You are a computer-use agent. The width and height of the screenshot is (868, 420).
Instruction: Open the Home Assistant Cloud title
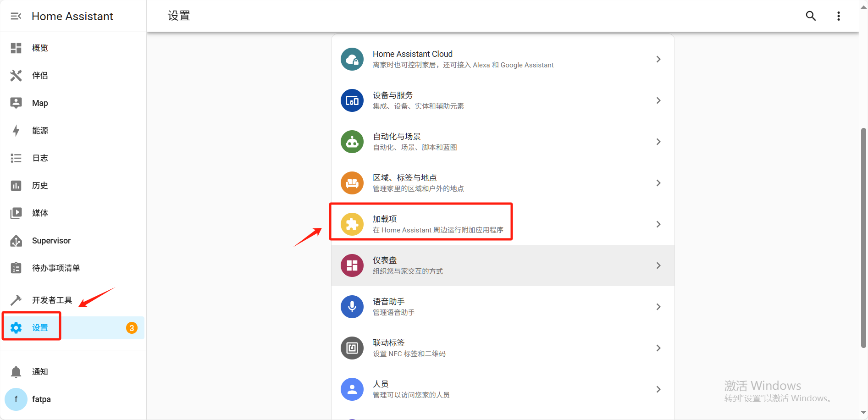(412, 54)
